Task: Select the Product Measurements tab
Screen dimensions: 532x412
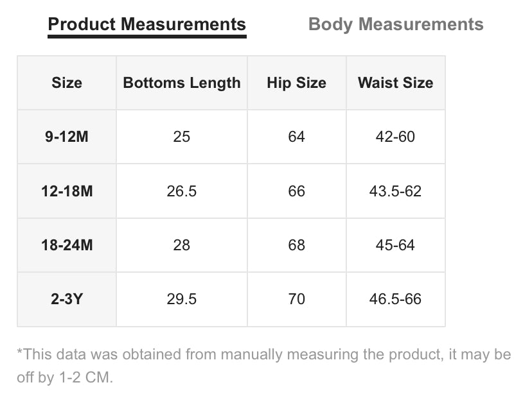Action: point(147,24)
